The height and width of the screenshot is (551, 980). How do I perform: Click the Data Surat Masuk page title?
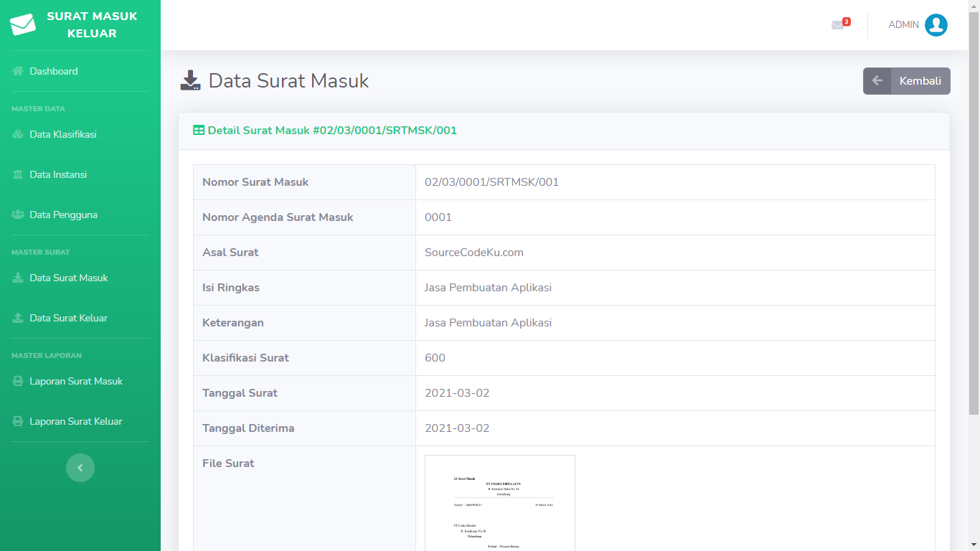(x=288, y=80)
